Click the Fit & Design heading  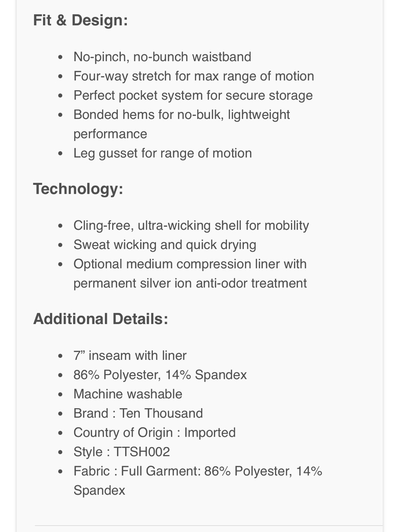[x=81, y=20]
